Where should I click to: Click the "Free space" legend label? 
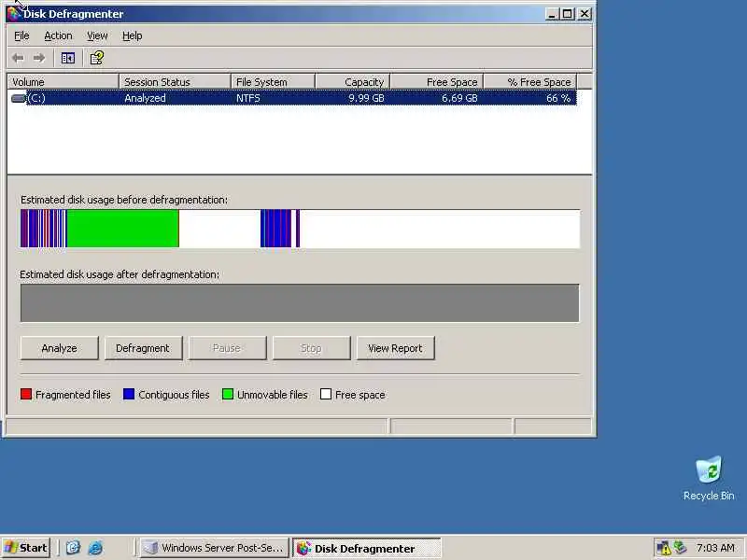360,395
